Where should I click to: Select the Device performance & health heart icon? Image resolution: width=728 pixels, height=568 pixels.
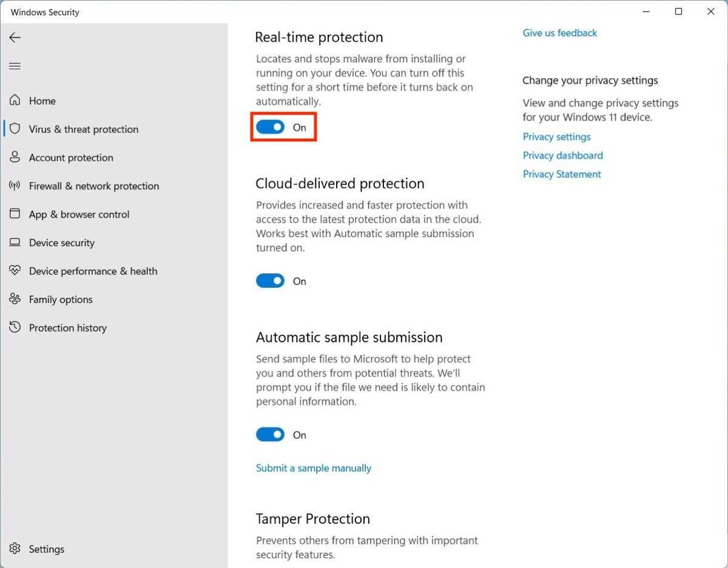15,271
